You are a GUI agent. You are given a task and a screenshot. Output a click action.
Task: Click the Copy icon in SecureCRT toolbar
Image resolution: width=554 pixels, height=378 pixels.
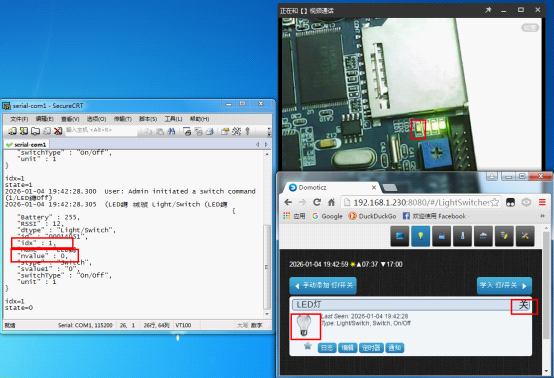[x=148, y=131]
